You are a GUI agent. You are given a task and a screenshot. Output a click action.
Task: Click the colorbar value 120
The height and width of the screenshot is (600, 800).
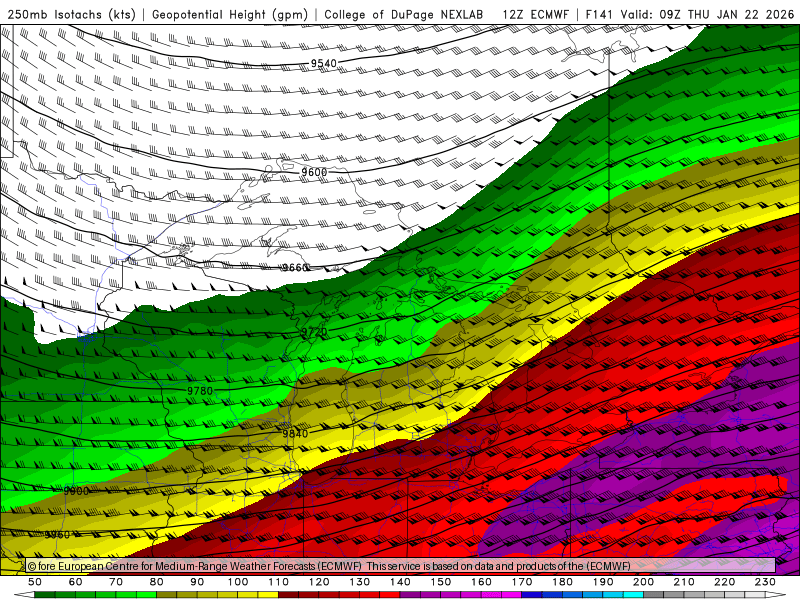coord(319,582)
